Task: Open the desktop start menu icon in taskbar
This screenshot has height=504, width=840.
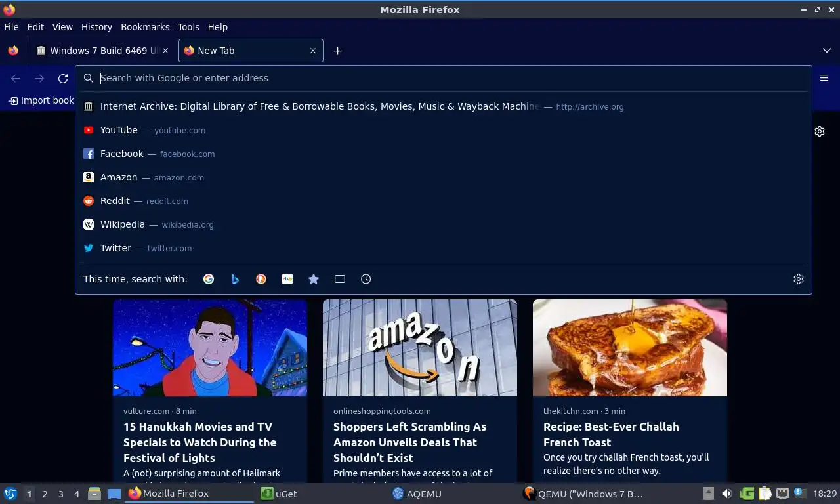Action: (10, 493)
